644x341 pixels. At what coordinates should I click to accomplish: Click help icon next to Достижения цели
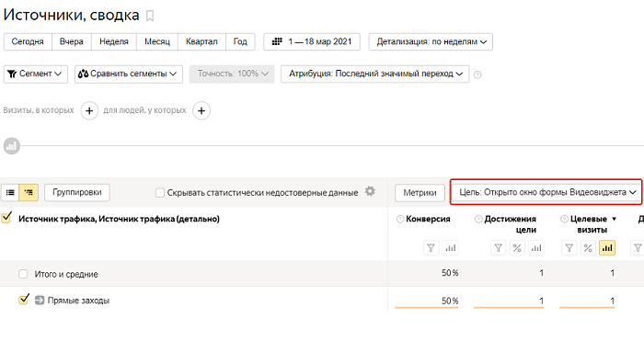point(478,219)
